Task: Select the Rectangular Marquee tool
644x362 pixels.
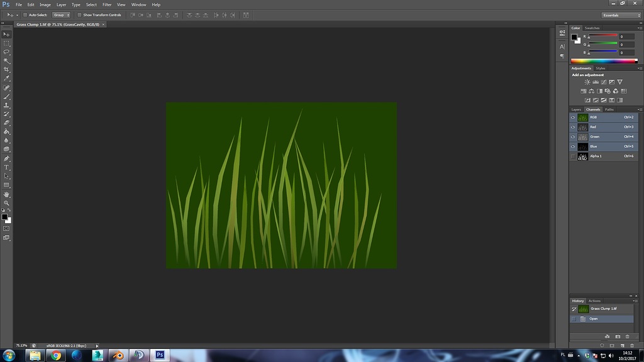Action: 6,43
